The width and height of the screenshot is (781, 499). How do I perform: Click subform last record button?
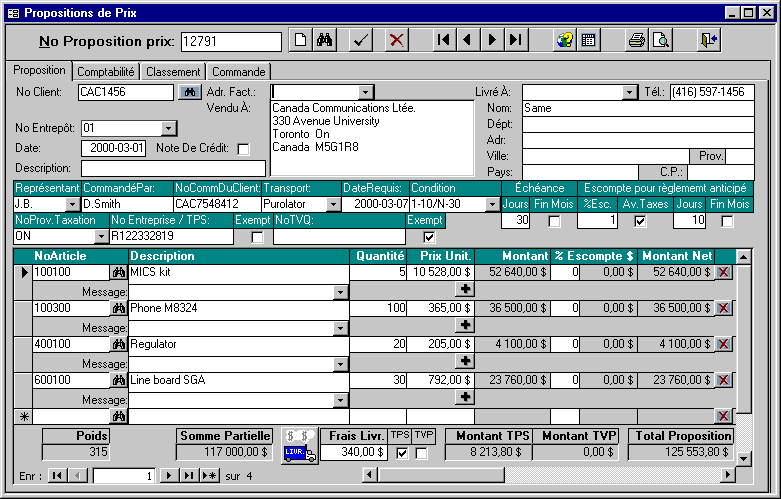pos(189,476)
